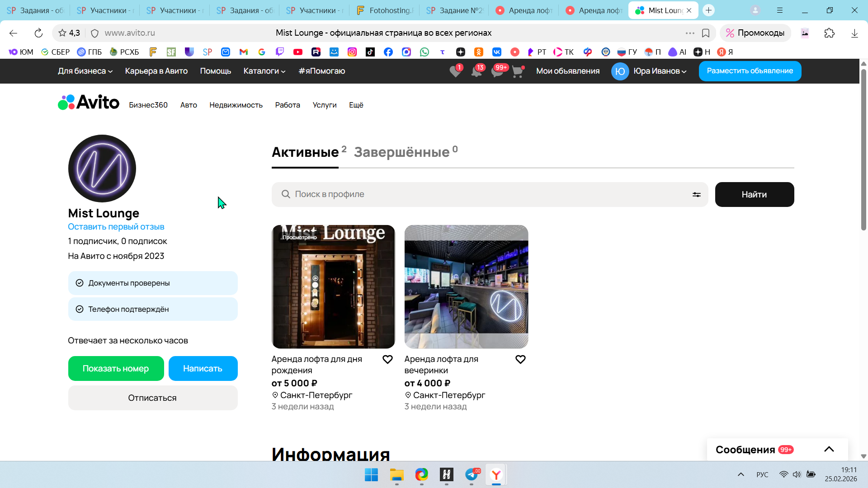Expand Каталоги dropdown menu
The height and width of the screenshot is (488, 868).
(264, 71)
